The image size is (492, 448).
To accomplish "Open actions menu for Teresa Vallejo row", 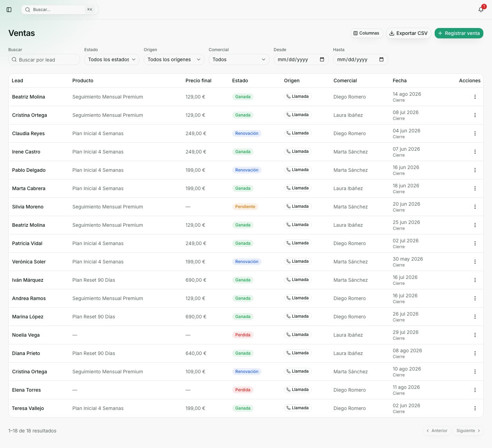I will [475, 408].
